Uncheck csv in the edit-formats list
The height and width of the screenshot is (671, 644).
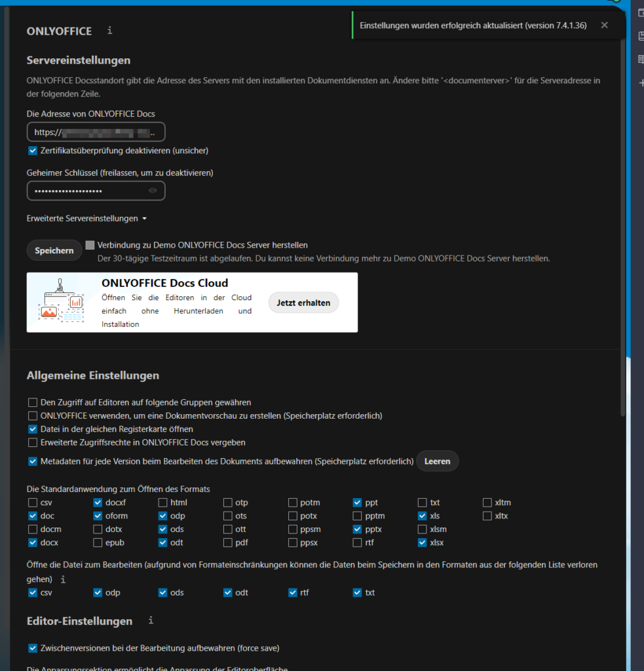(33, 592)
